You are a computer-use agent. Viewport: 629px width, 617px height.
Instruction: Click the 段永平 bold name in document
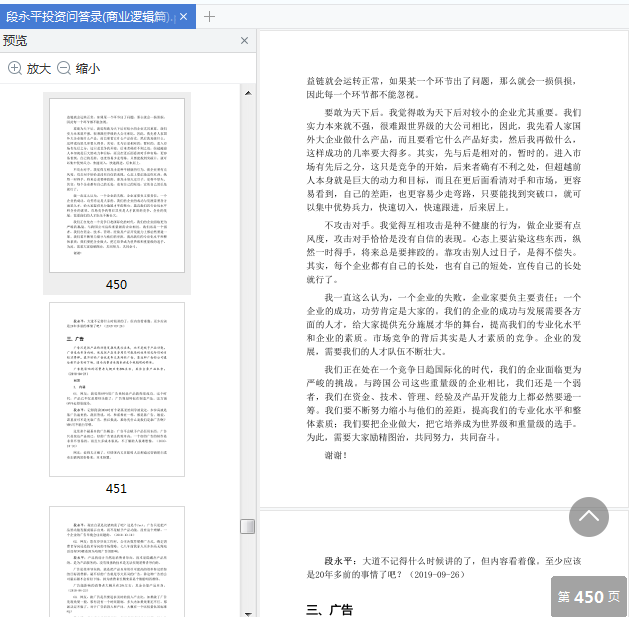pos(338,561)
